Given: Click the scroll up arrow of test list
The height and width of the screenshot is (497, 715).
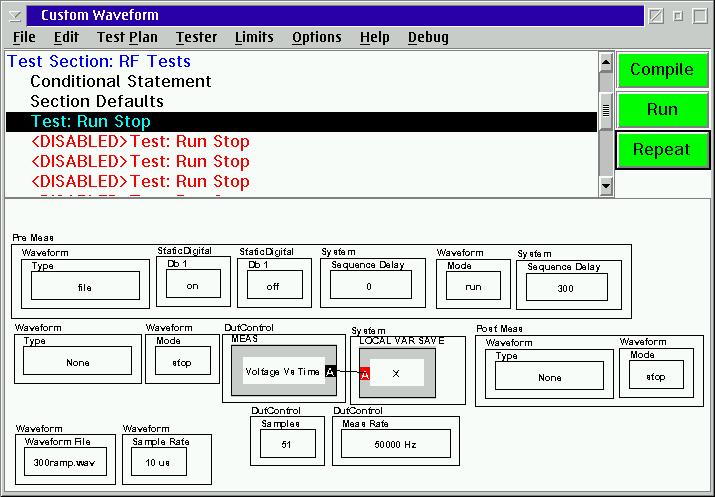Looking at the screenshot, I should click(606, 62).
